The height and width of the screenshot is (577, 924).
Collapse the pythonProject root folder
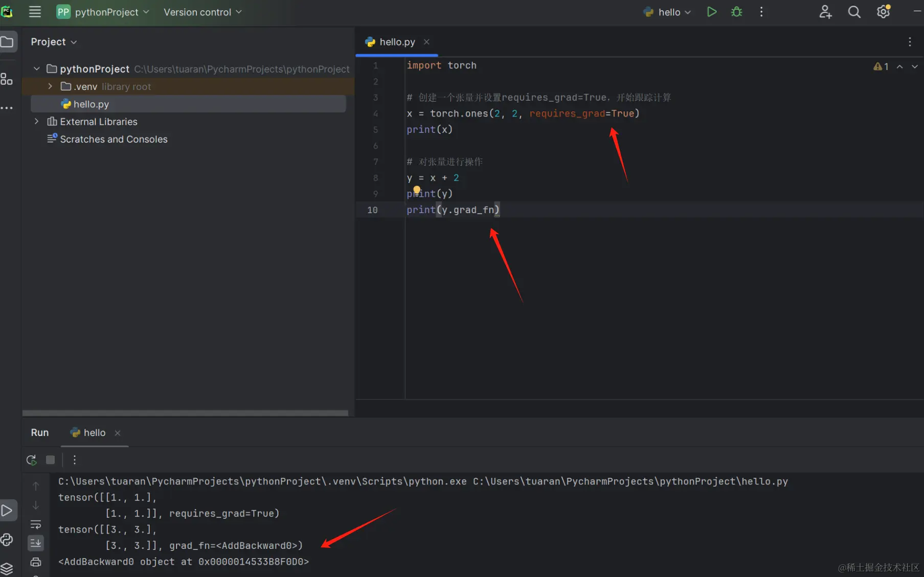point(37,68)
